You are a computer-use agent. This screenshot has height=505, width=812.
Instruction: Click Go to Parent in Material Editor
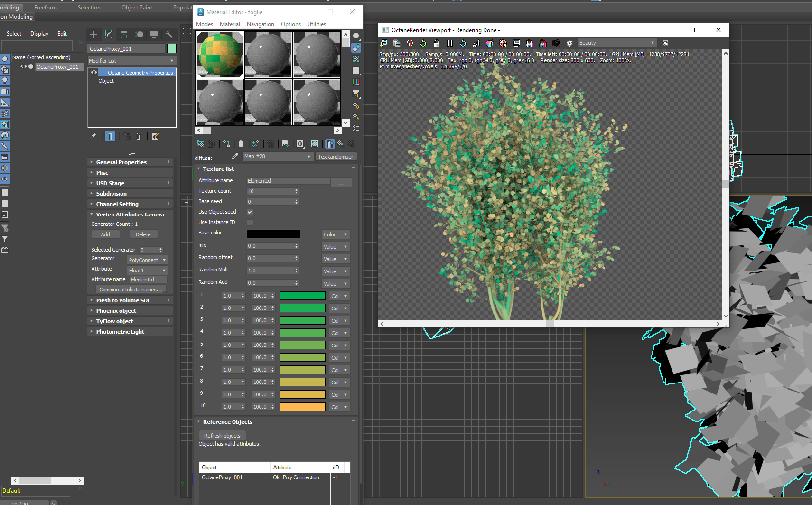tap(340, 144)
